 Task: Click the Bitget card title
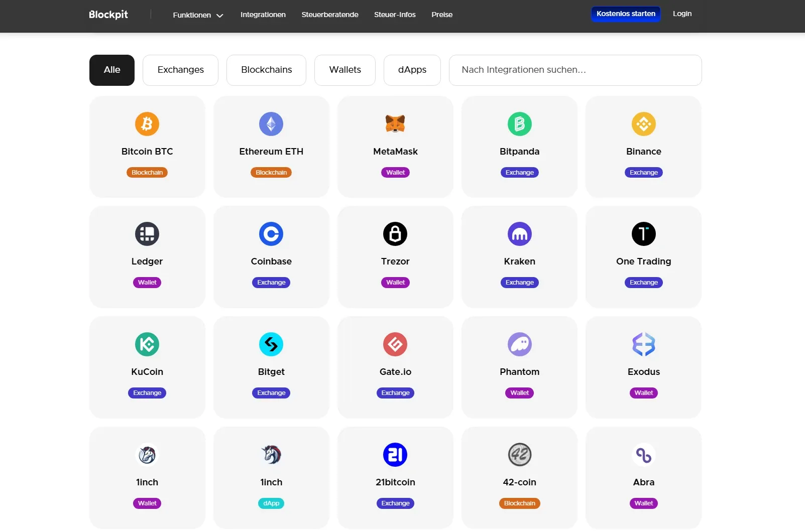pyautogui.click(x=271, y=372)
